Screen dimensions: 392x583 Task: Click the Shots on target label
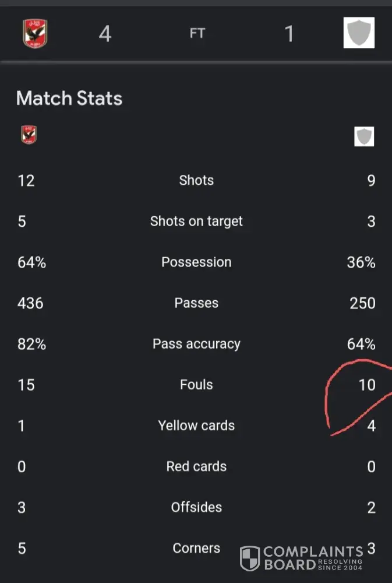point(196,221)
